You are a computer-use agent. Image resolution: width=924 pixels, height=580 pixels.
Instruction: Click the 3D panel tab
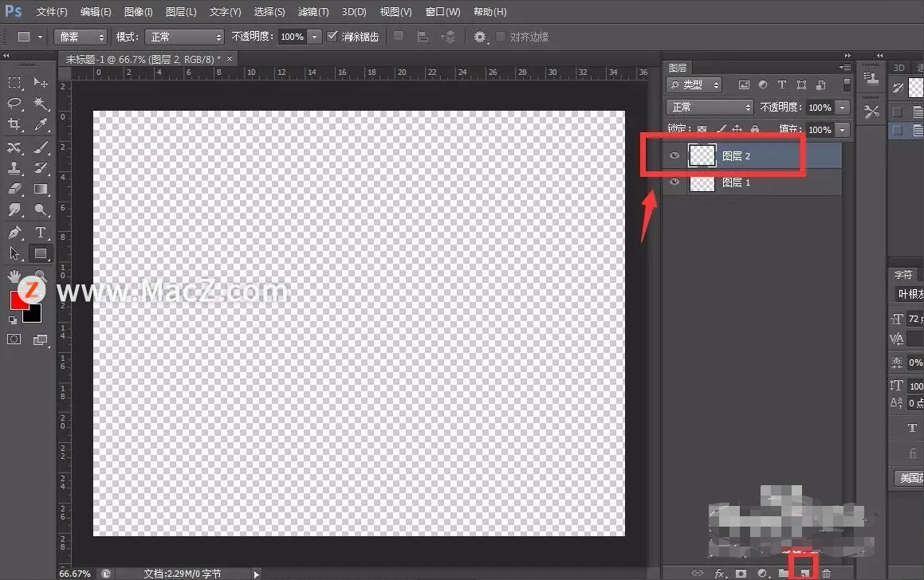[899, 68]
